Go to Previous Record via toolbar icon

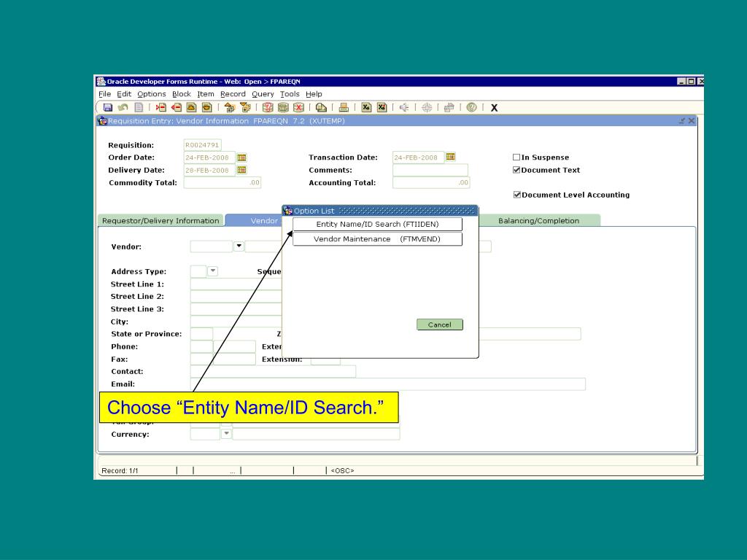pyautogui.click(x=192, y=108)
